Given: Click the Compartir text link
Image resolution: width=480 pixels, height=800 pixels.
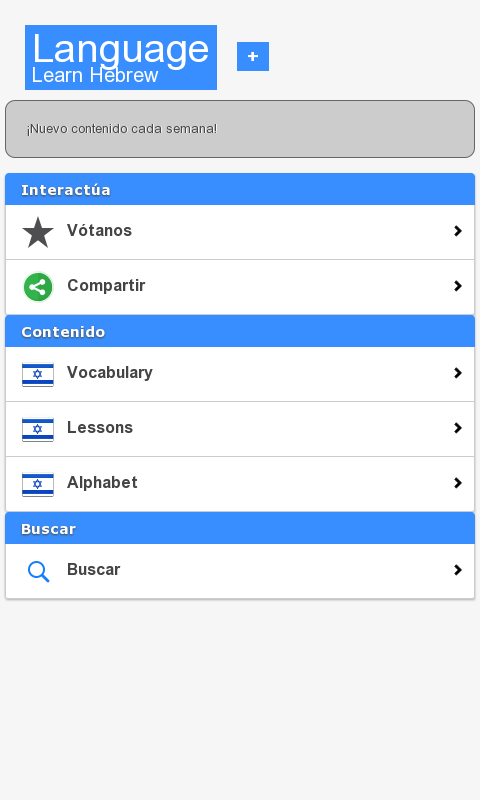Looking at the screenshot, I should (x=106, y=286).
